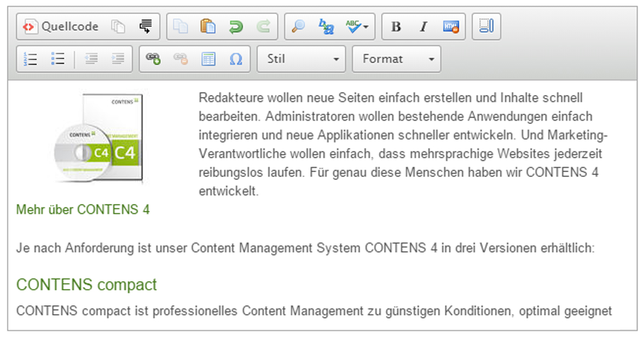Viewport: 644px width, 338px height.
Task: Click the greyed-out pages icon beside Quellcode
Action: tap(118, 27)
